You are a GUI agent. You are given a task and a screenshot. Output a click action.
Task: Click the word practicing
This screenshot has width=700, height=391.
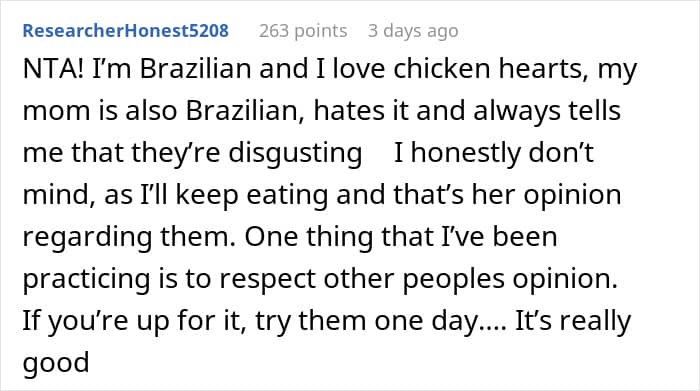(x=86, y=279)
